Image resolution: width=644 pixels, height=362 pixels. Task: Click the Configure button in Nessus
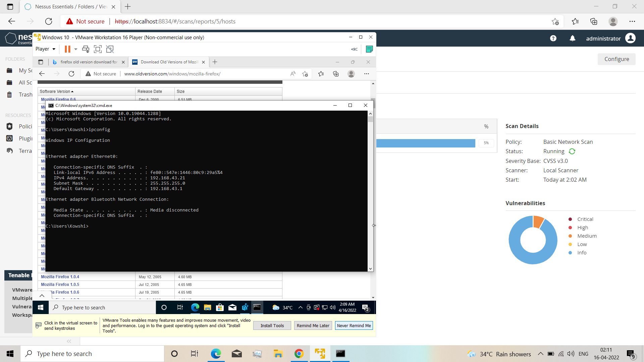click(616, 59)
